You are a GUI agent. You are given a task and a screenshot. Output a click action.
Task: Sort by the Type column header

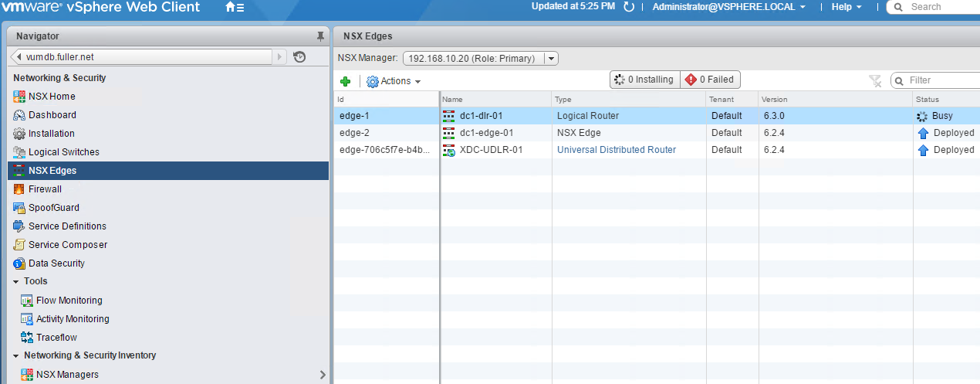pyautogui.click(x=629, y=100)
